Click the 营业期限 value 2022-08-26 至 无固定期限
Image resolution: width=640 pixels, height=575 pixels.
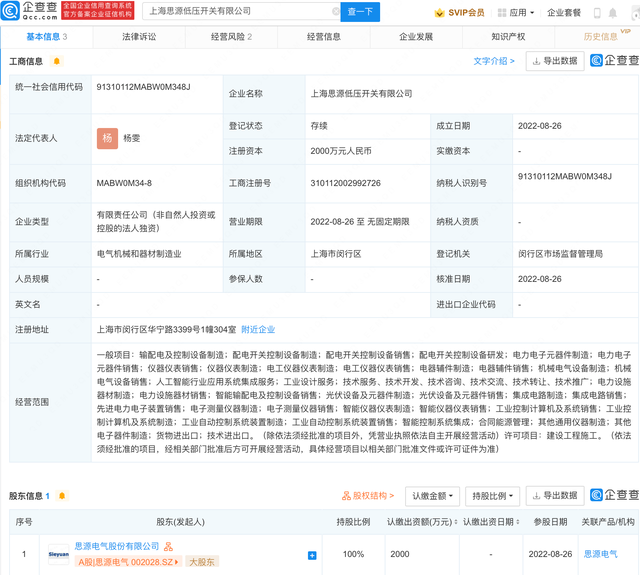(x=360, y=222)
